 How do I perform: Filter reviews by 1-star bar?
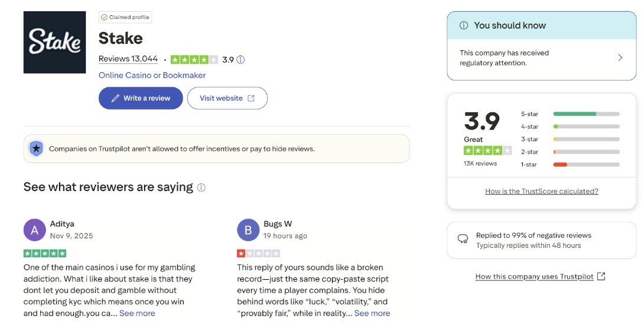click(586, 164)
